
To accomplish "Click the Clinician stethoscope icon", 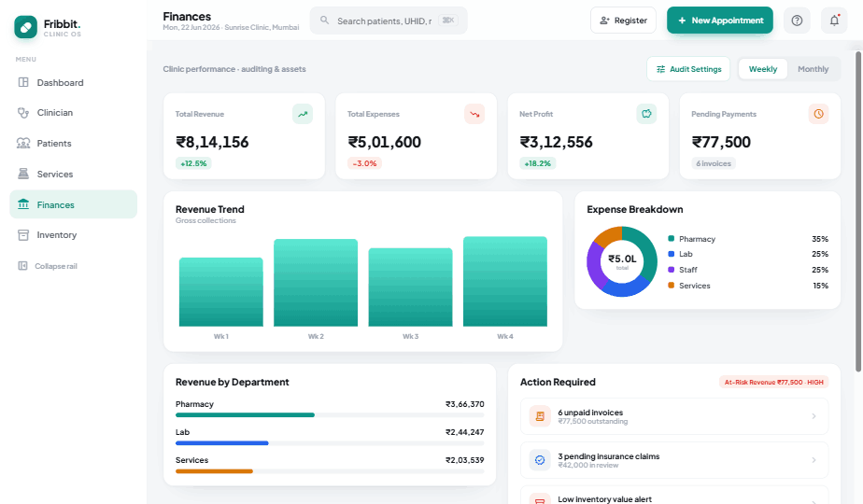I will click(23, 113).
